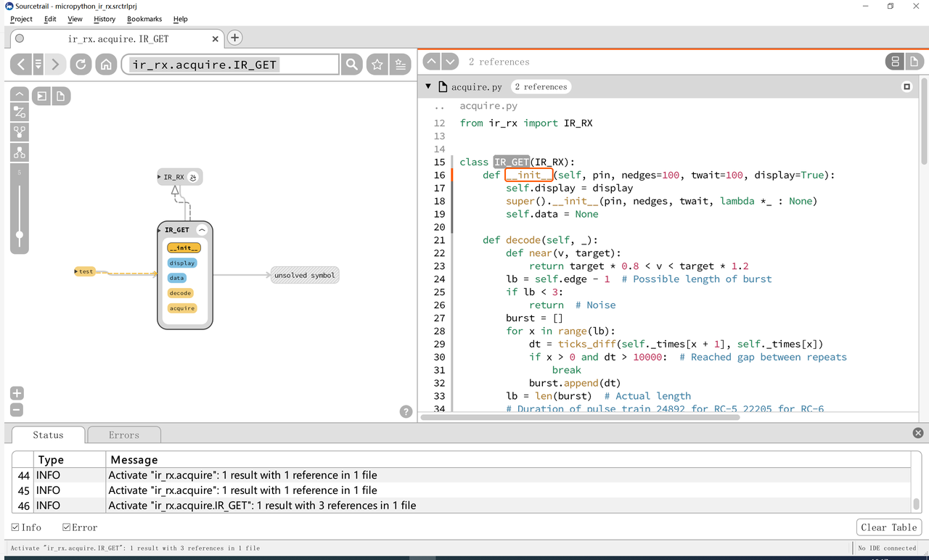Select the __init__ method node

[x=184, y=248]
